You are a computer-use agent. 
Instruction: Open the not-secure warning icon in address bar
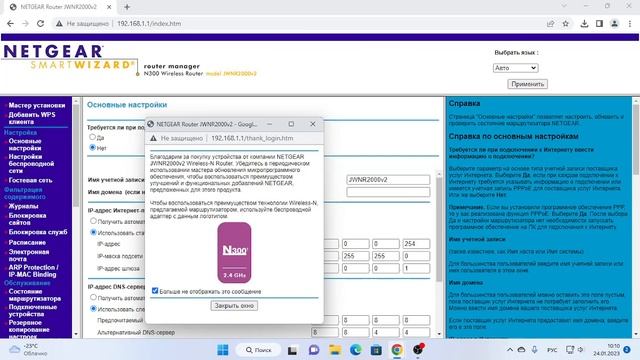point(60,24)
